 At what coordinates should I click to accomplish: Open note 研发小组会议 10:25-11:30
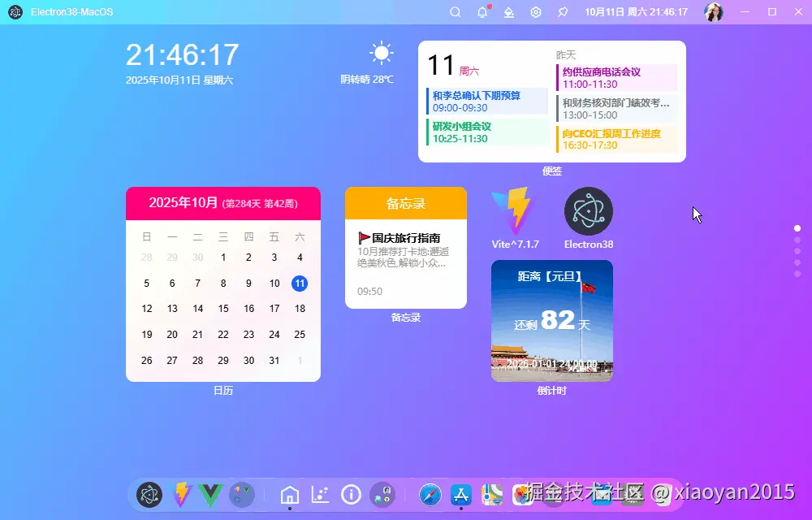pyautogui.click(x=486, y=132)
